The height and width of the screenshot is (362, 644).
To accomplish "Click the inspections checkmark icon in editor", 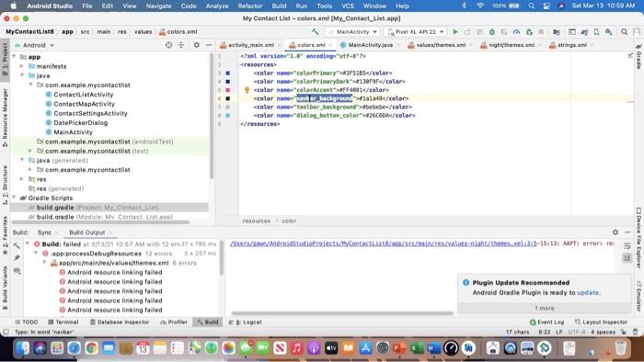I will coord(630,55).
